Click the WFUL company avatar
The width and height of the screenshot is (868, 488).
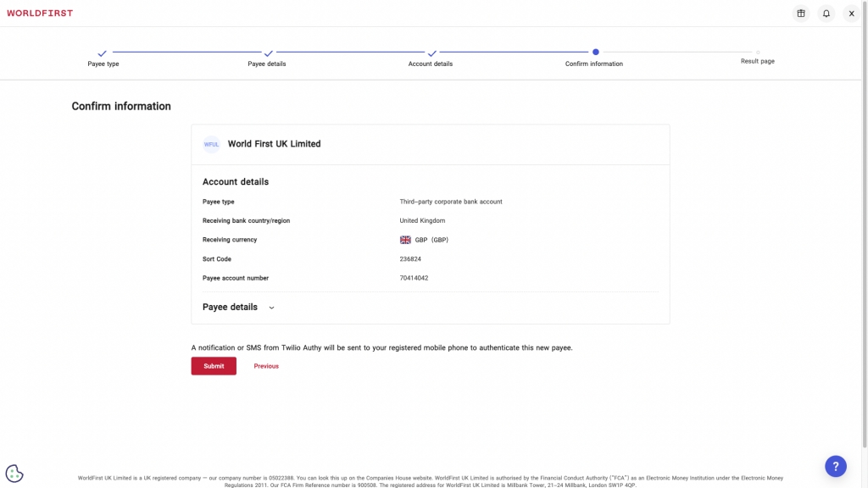coord(209,144)
